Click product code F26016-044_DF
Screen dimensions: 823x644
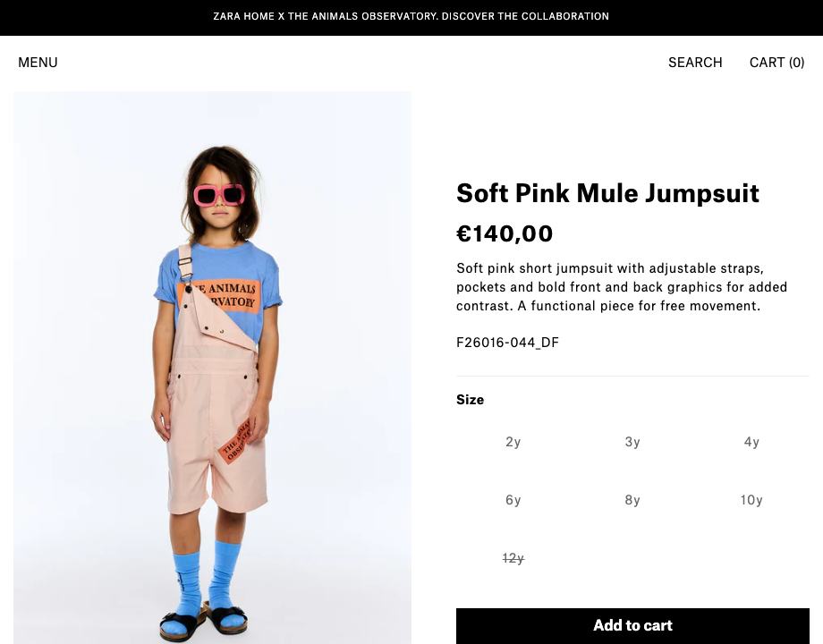(507, 343)
